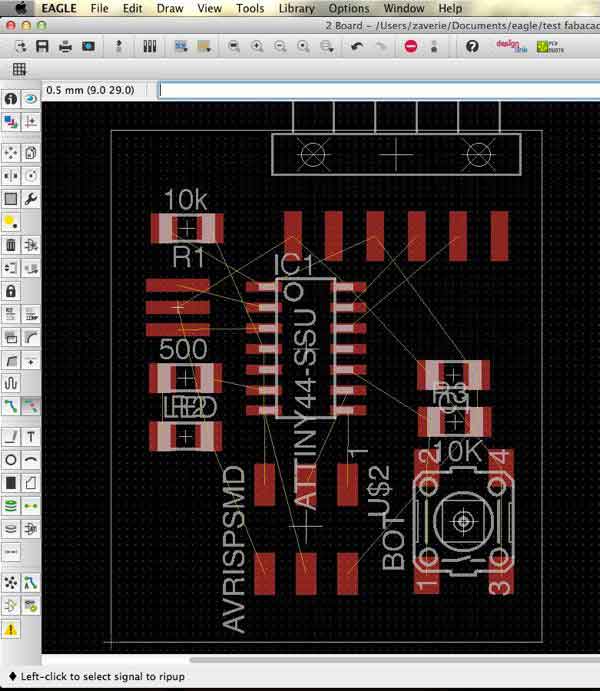Image resolution: width=600 pixels, height=691 pixels.
Task: Select the Name tool
Action: (11, 314)
